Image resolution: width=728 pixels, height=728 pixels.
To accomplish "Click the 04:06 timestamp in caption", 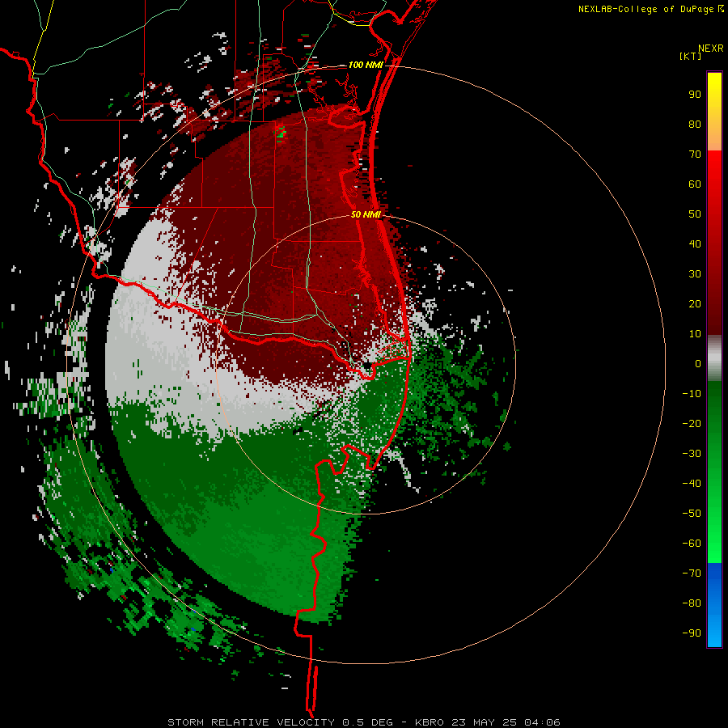I will click(x=542, y=722).
